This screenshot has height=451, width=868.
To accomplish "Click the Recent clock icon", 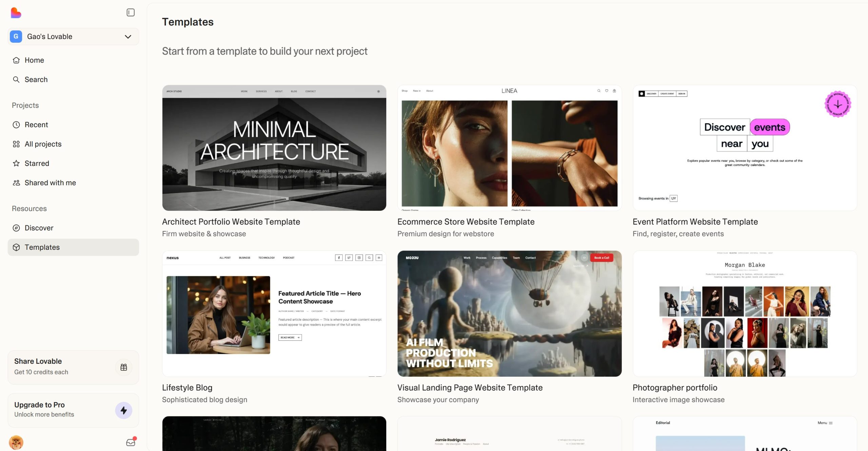I will [16, 125].
